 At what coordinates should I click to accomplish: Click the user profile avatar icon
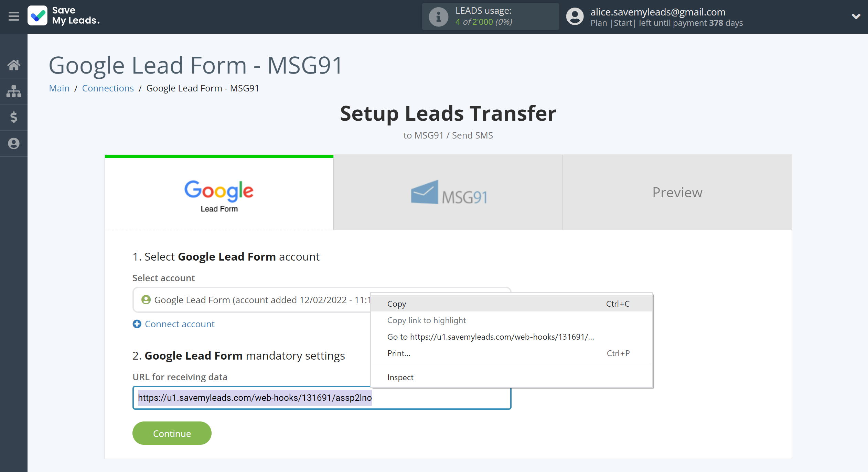[575, 16]
